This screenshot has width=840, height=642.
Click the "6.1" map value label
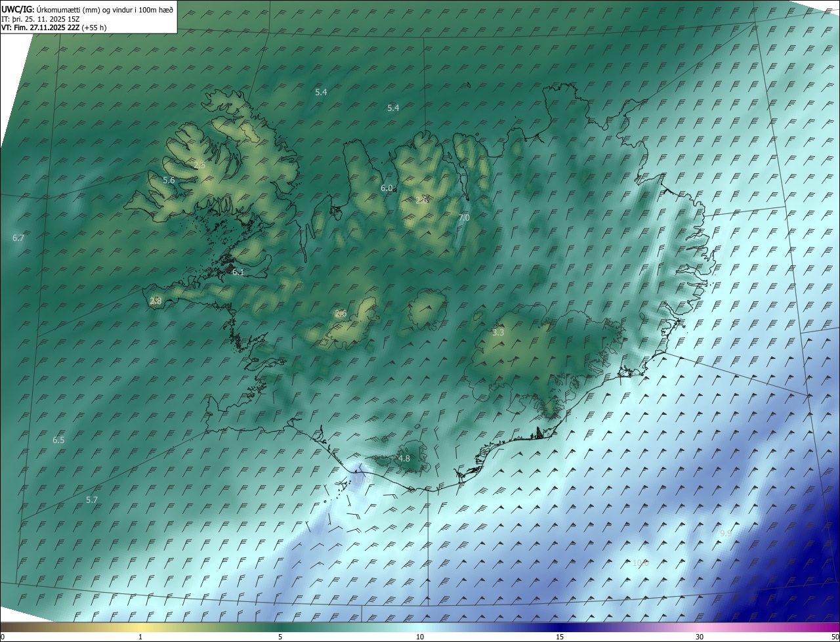click(238, 272)
